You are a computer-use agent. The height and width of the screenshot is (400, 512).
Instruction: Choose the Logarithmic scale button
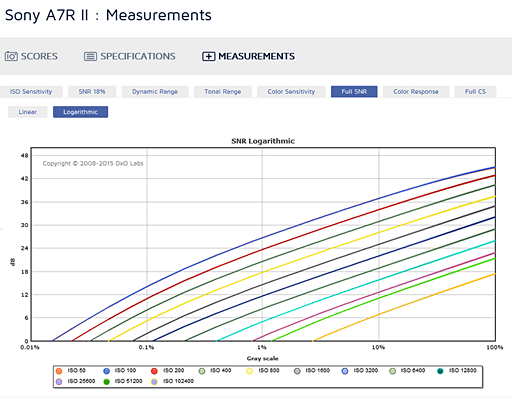80,112
